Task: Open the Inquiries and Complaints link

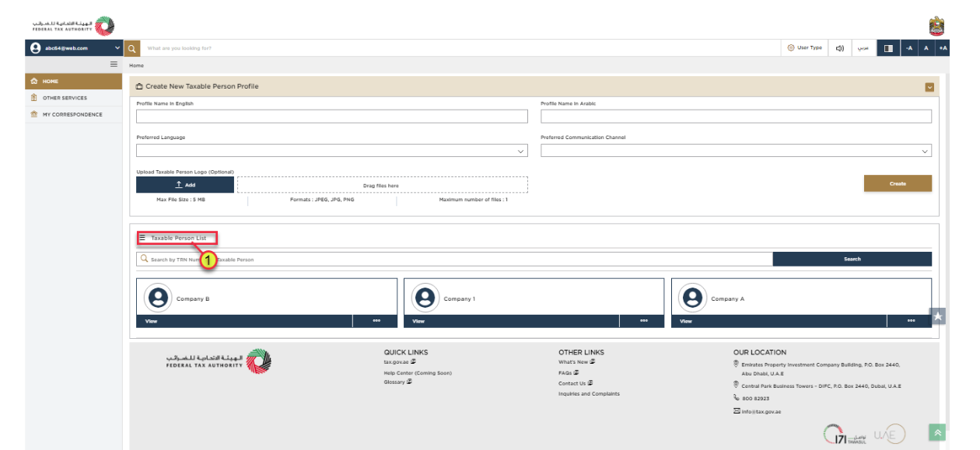Action: pos(589,394)
